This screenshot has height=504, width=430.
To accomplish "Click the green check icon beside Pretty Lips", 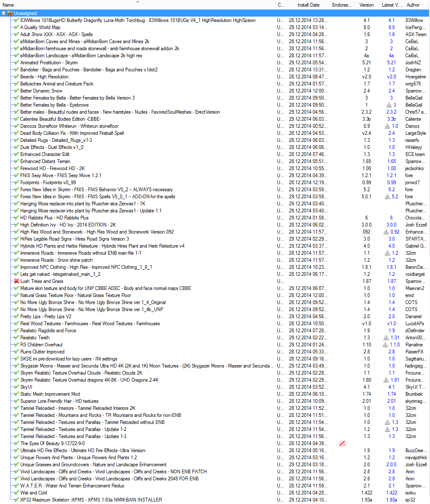I will point(17,317).
